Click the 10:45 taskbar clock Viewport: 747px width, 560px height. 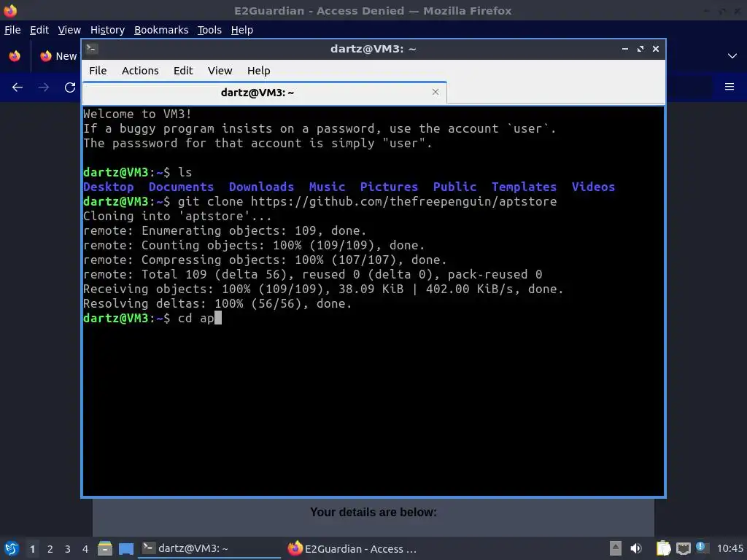(729, 548)
